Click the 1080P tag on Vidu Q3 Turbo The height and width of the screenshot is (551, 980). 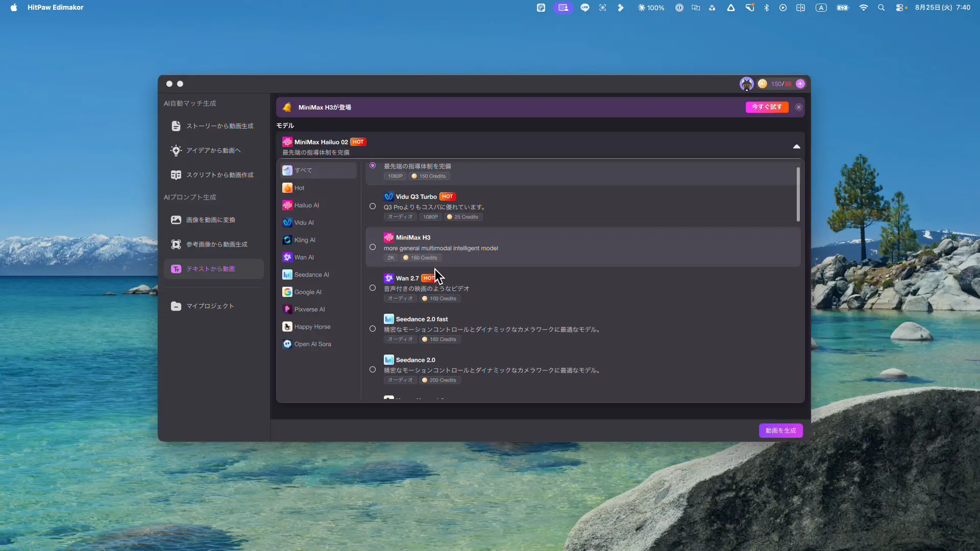click(x=430, y=217)
